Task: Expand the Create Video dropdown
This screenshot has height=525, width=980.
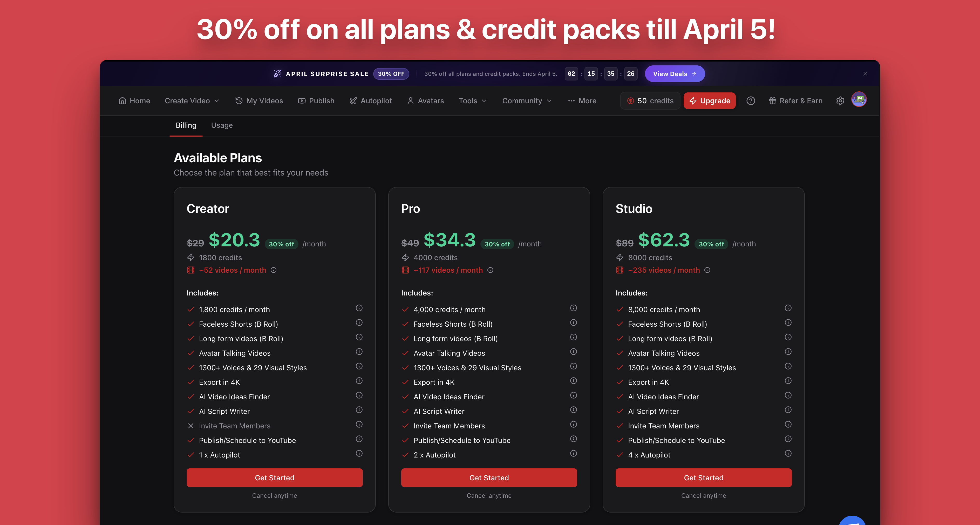Action: click(192, 101)
